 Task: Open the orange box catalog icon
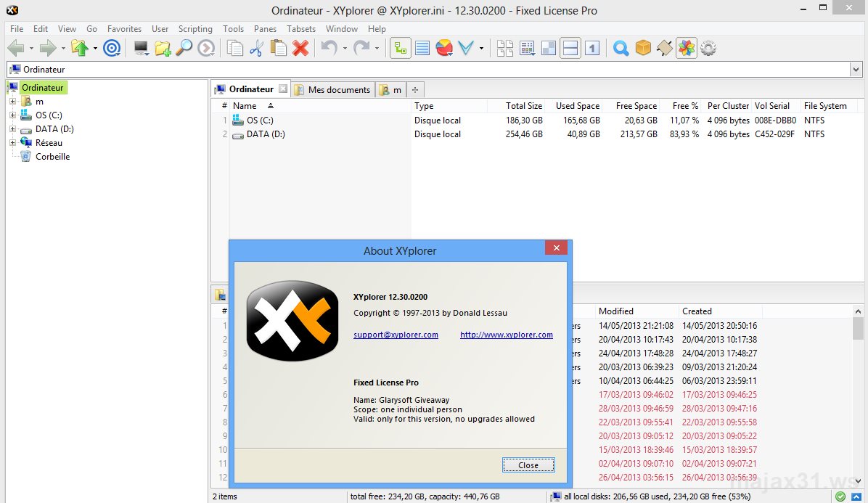(x=643, y=49)
